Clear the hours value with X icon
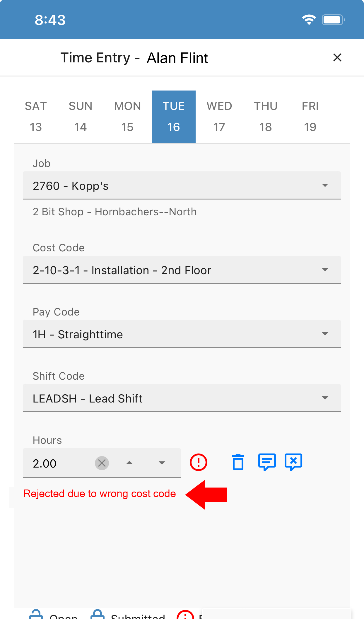Screen dimensions: 364x619 click(102, 463)
